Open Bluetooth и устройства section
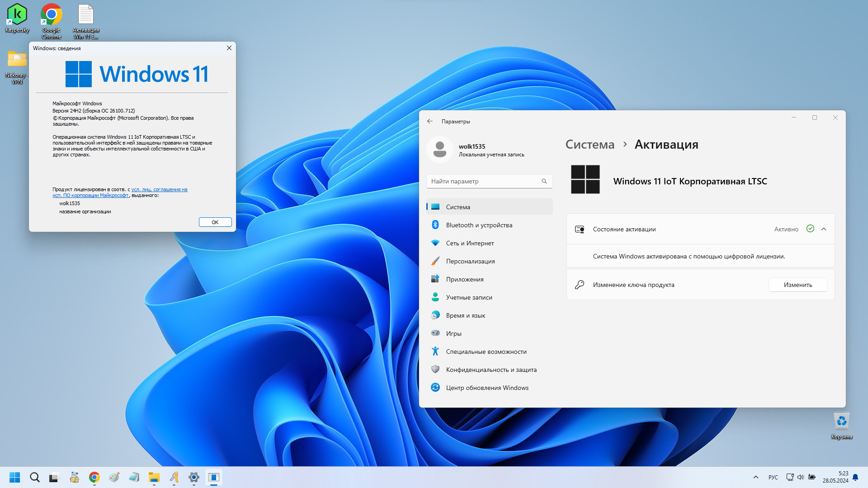The height and width of the screenshot is (488, 868). click(489, 225)
